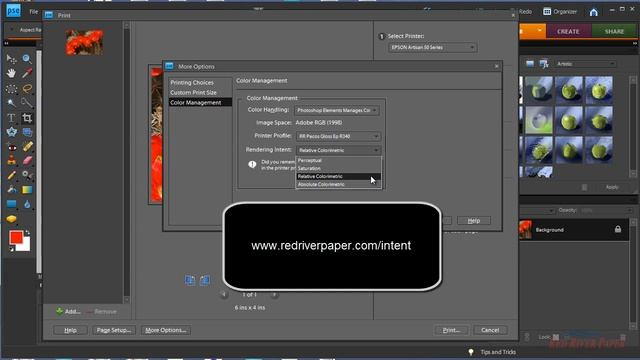This screenshot has height=360, width=640.
Task: Click the left rotate icon below print preview
Action: tap(190, 280)
